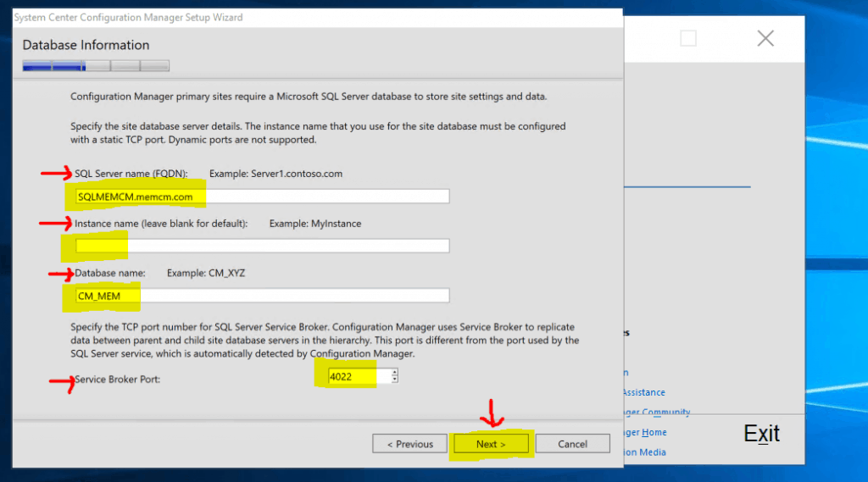Cancel the Configuration Manager setup wizard
This screenshot has width=868, height=482.
tap(572, 444)
